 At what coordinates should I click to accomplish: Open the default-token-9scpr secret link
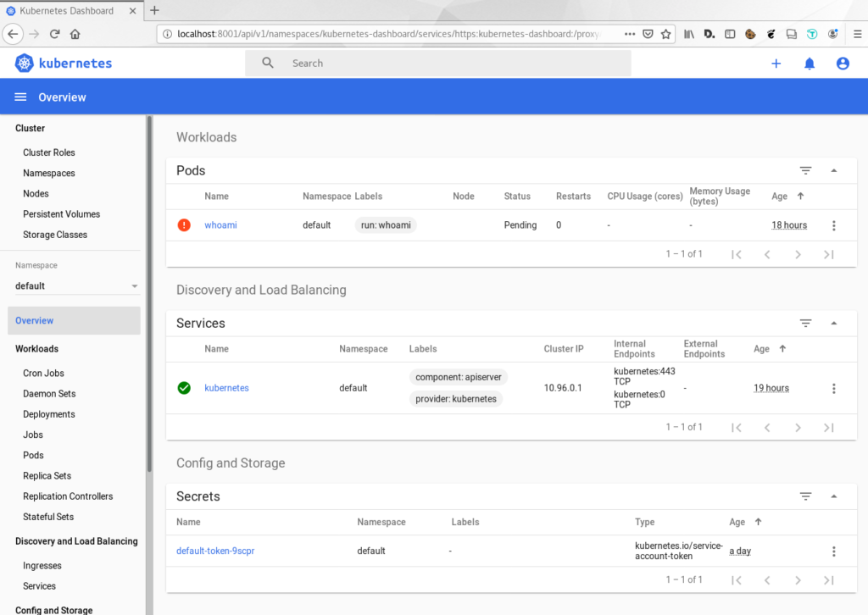pos(215,551)
